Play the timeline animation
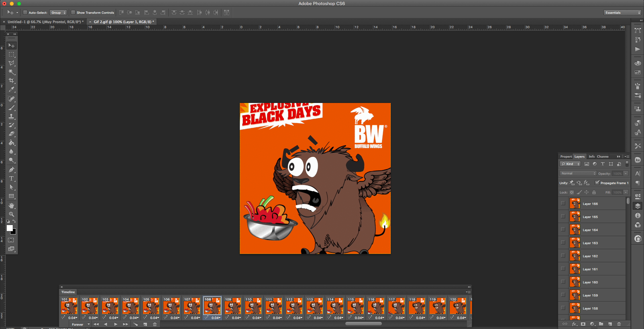Screen dimensions: 644x329 (x=115, y=324)
